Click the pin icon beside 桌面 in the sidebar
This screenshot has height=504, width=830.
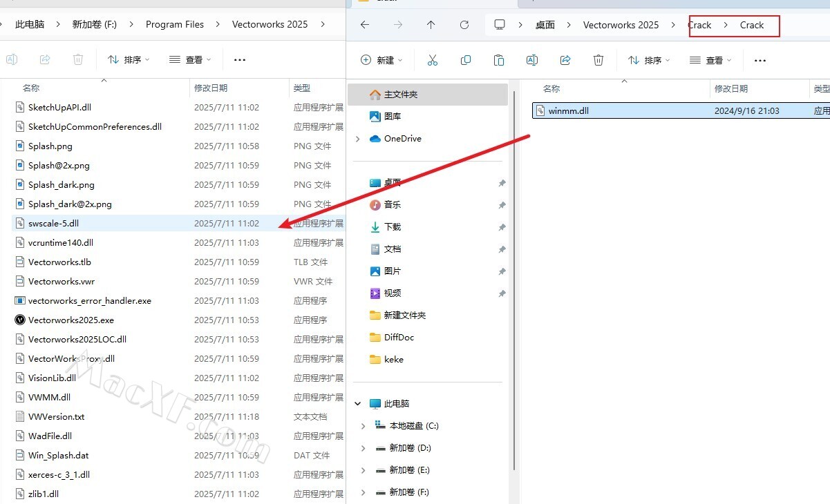pyautogui.click(x=502, y=183)
